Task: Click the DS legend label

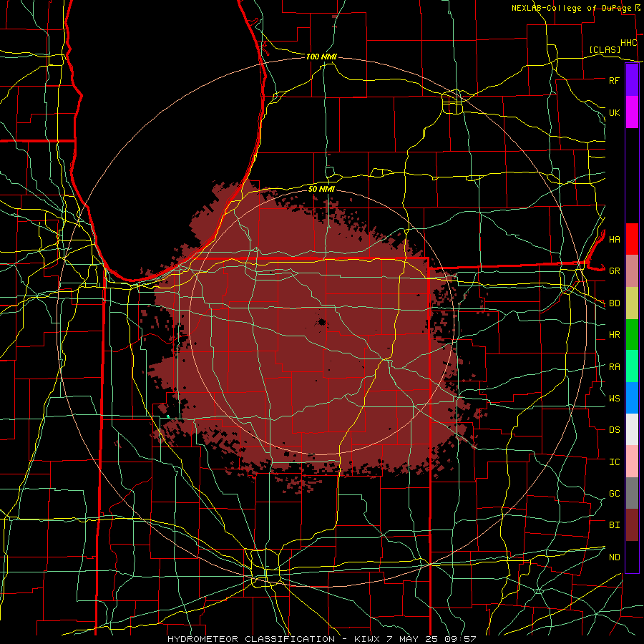Action: [x=614, y=430]
